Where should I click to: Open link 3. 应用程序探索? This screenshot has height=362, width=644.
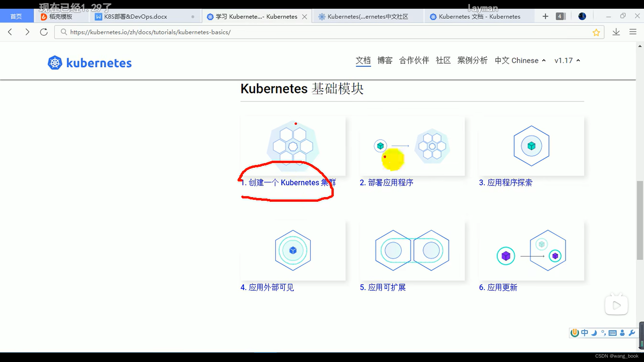click(x=505, y=182)
